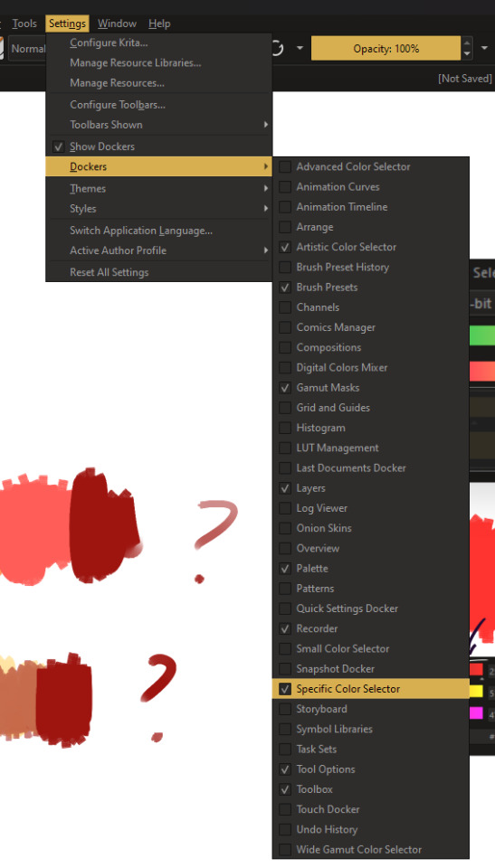
Task: Close the open Settings menu
Action: click(x=67, y=24)
